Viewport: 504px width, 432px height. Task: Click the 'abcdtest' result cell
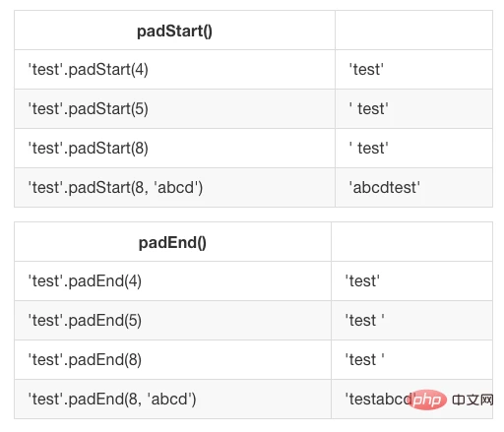click(413, 188)
